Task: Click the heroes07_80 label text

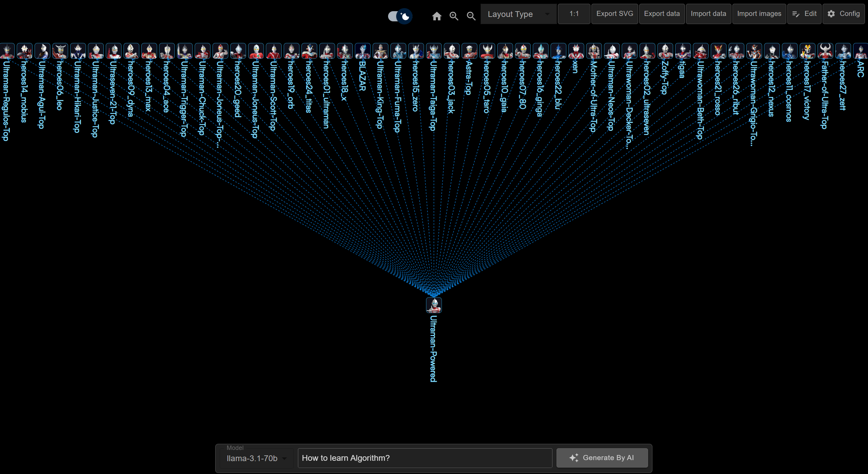Action: point(522,85)
